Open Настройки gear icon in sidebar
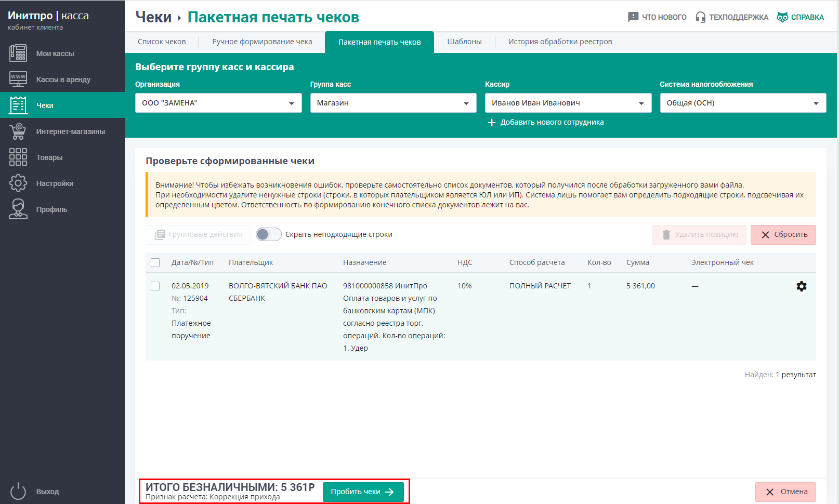This screenshot has width=839, height=504. tap(18, 183)
